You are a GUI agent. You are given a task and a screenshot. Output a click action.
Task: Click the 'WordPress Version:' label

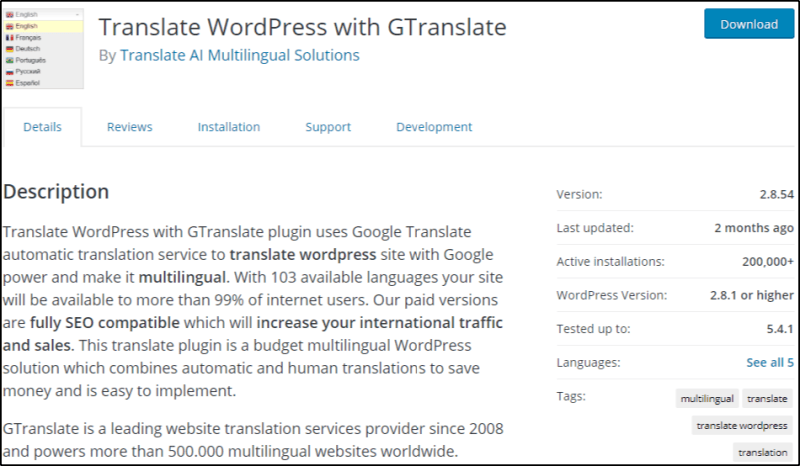click(611, 295)
